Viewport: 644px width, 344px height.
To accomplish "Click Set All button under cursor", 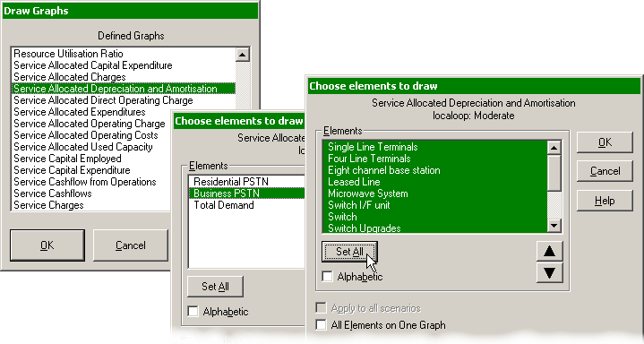I will [349, 252].
